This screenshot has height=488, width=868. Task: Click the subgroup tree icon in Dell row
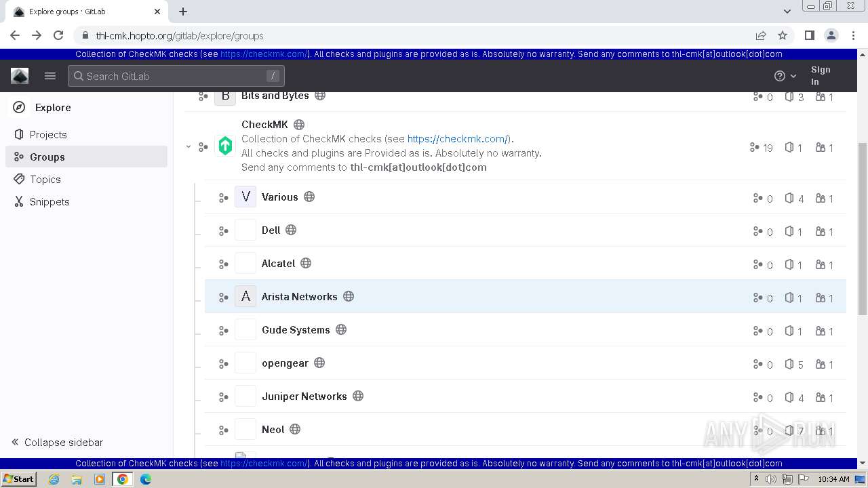coord(223,231)
